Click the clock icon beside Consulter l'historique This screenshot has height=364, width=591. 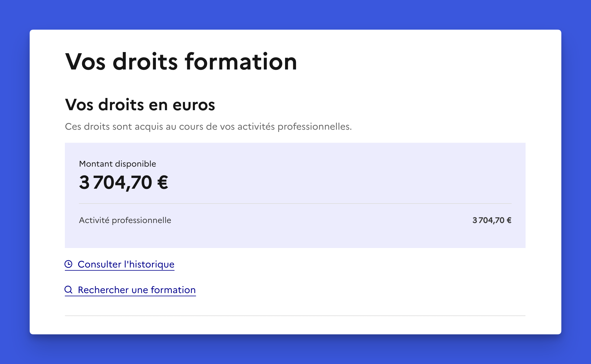[x=68, y=264]
